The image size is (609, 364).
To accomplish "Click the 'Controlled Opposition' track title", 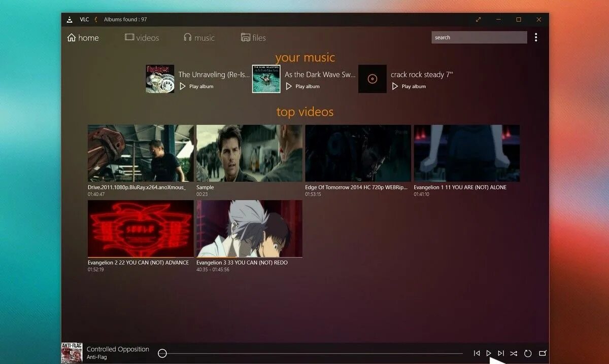I will coord(118,349).
